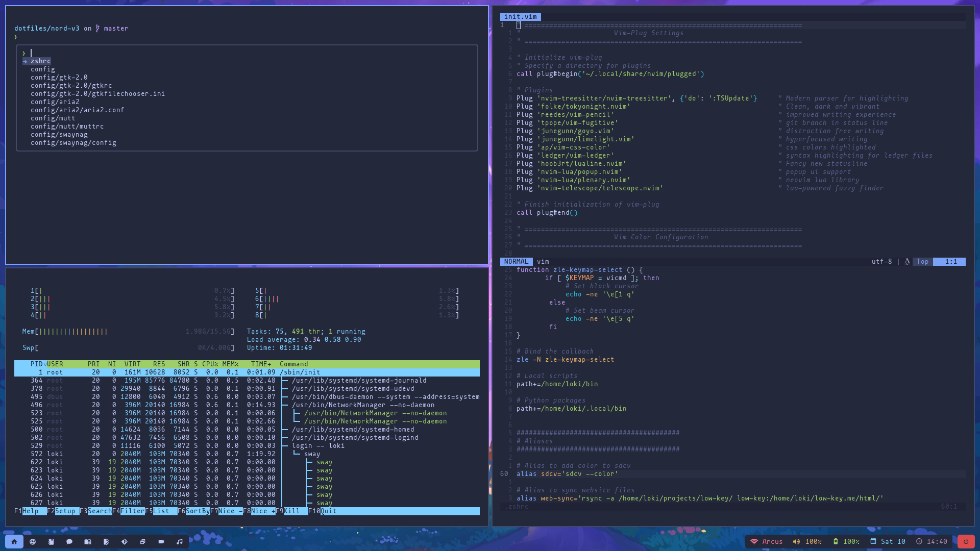The height and width of the screenshot is (551, 980).
Task: Open the video camera workspace icon
Action: (161, 542)
